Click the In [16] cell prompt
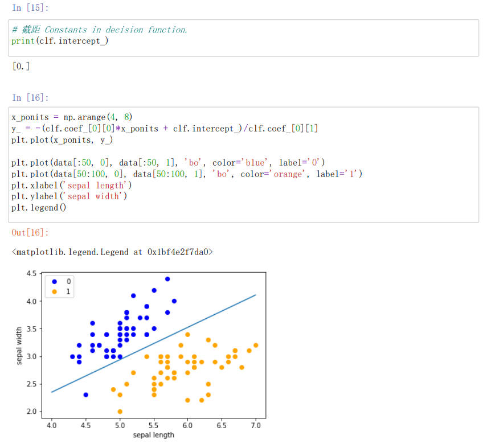Viewport: 491px width, 448px height. point(30,98)
